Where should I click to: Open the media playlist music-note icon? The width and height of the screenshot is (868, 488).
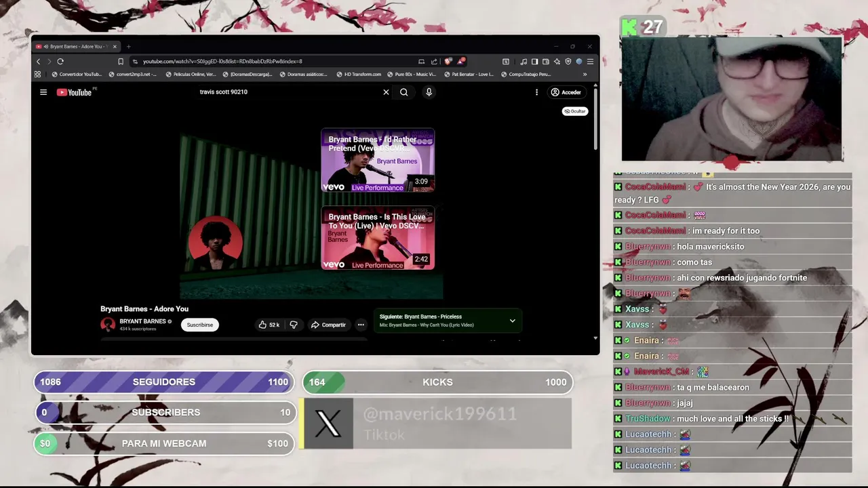(524, 61)
